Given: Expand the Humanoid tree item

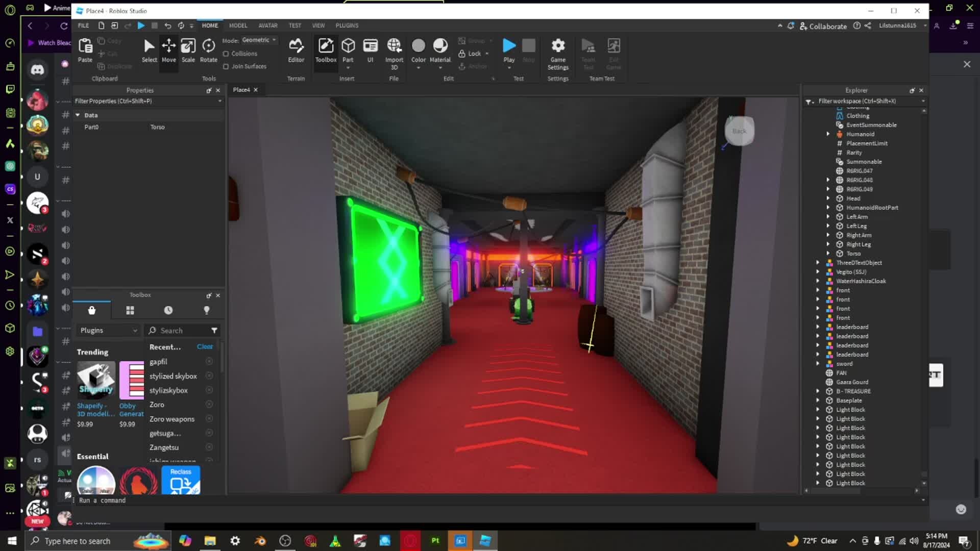Looking at the screenshot, I should point(828,134).
